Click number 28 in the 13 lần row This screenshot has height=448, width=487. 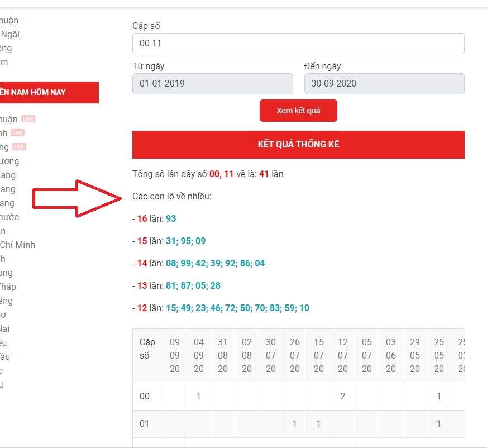[x=215, y=285]
